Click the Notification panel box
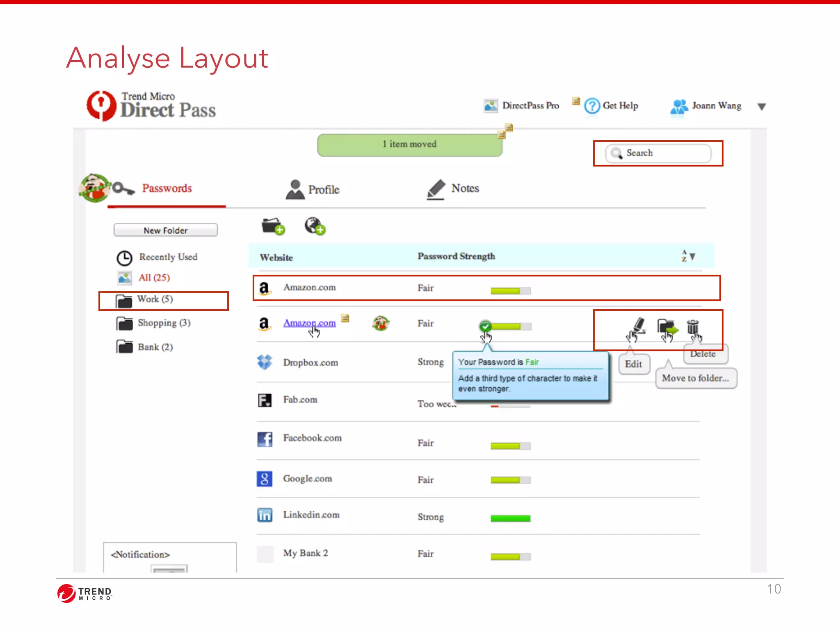 pyautogui.click(x=170, y=557)
